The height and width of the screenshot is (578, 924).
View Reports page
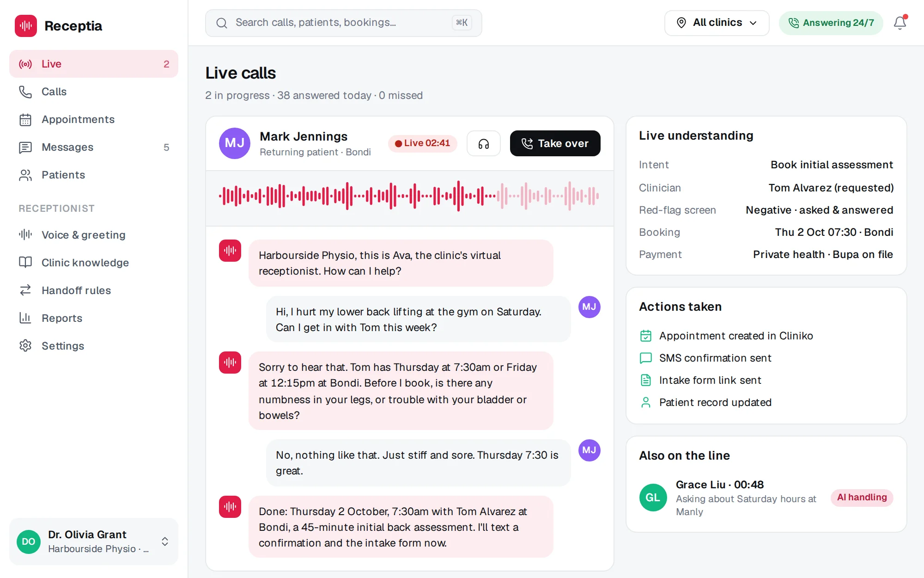pos(94,318)
